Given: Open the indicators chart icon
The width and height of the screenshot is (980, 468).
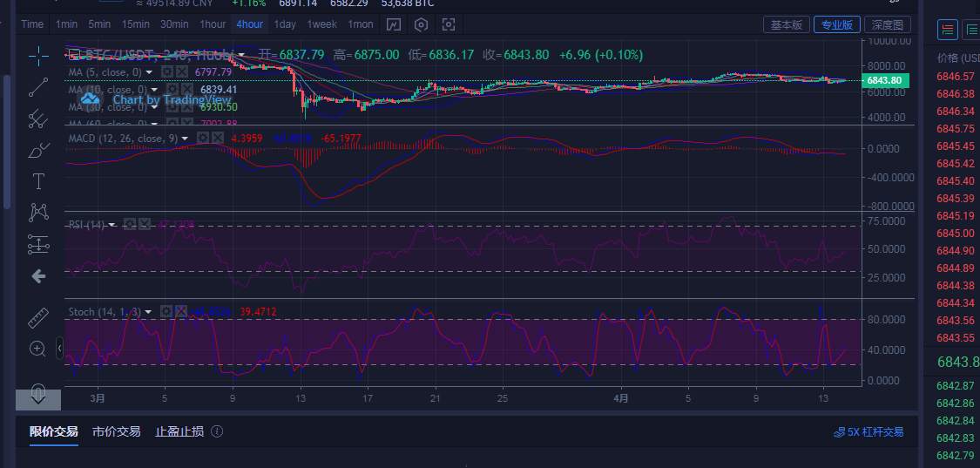Looking at the screenshot, I should [393, 24].
